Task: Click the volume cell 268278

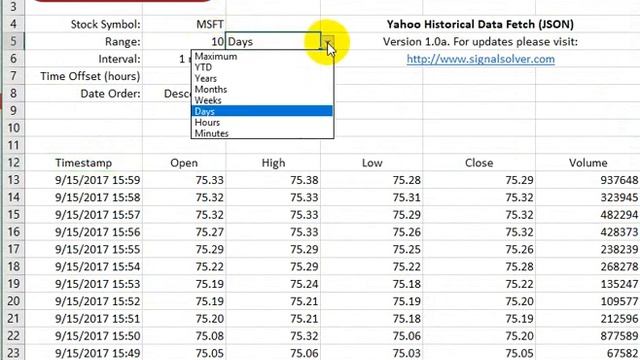Action: 588,267
